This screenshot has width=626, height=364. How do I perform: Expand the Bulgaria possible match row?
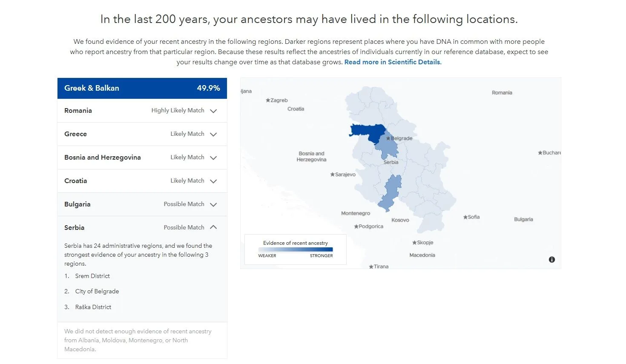click(x=213, y=204)
